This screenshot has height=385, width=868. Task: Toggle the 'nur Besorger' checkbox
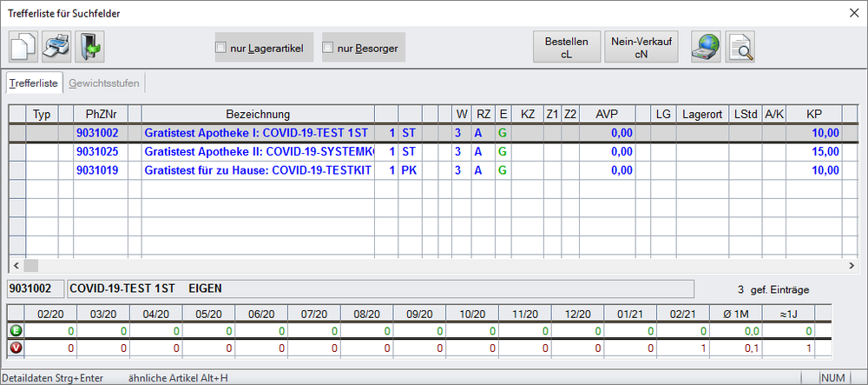coord(328,48)
